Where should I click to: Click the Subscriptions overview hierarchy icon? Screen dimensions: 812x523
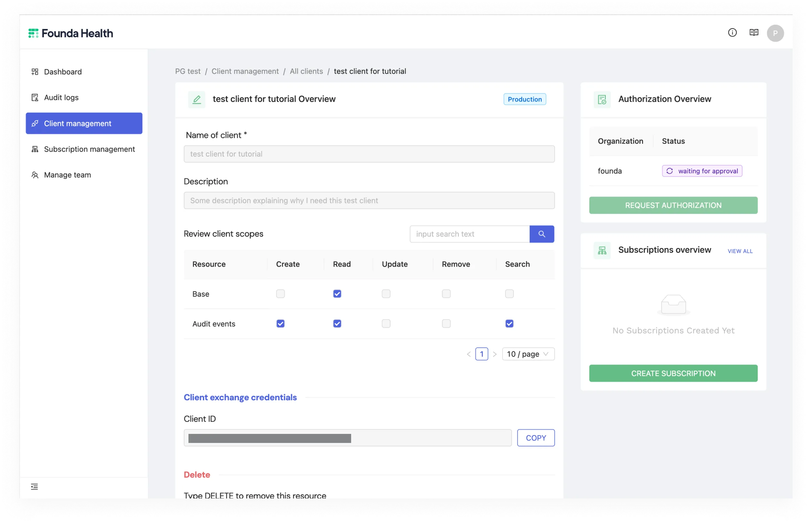click(602, 251)
